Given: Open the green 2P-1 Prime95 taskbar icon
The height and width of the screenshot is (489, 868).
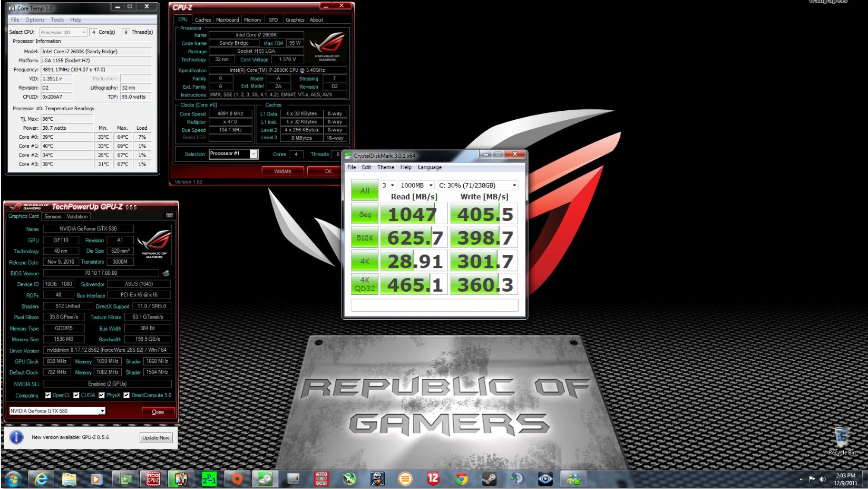Looking at the screenshot, I should 209,479.
